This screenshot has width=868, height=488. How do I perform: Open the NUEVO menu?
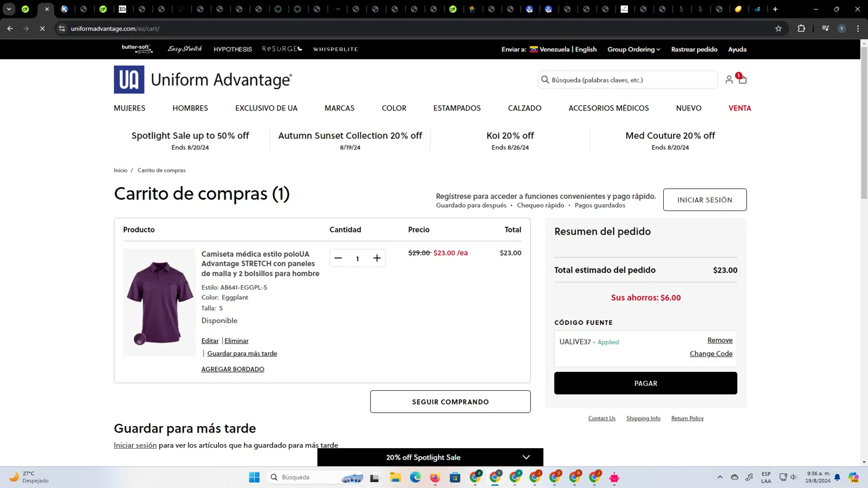pos(689,108)
